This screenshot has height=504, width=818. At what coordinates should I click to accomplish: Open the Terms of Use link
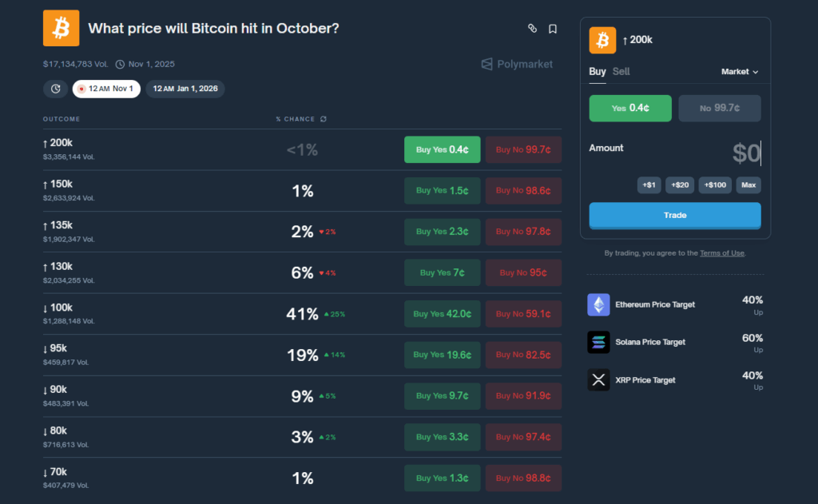pyautogui.click(x=721, y=253)
